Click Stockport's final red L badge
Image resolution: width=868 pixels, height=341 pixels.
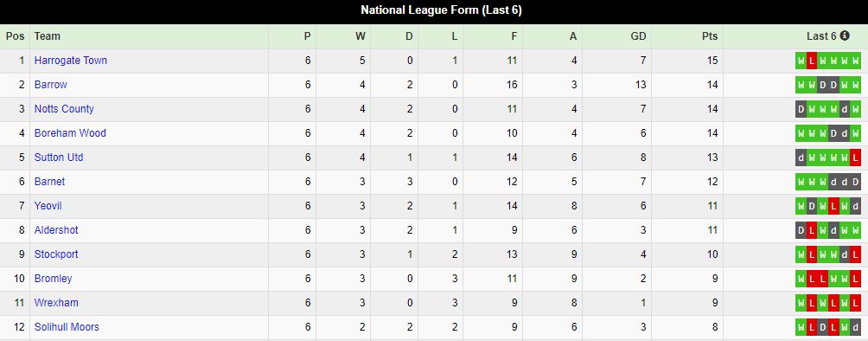(x=856, y=254)
